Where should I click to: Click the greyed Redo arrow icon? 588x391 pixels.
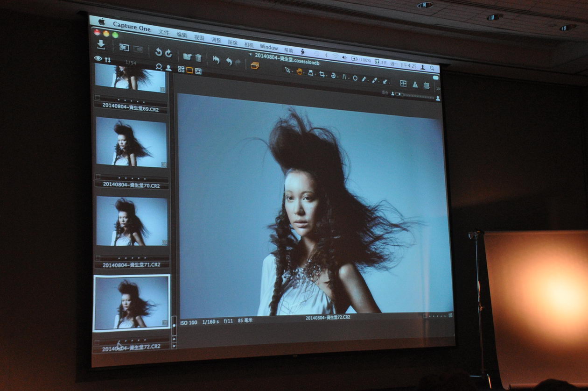(x=238, y=62)
